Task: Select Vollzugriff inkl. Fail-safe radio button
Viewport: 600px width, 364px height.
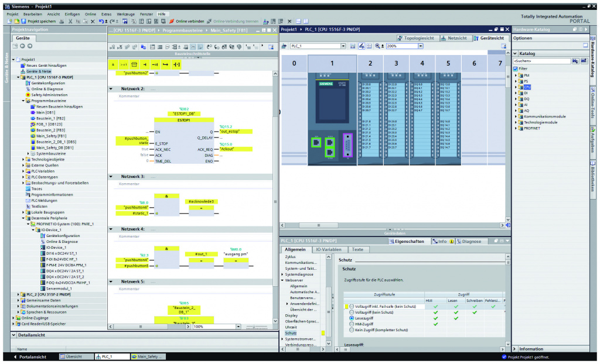Action: click(x=352, y=307)
